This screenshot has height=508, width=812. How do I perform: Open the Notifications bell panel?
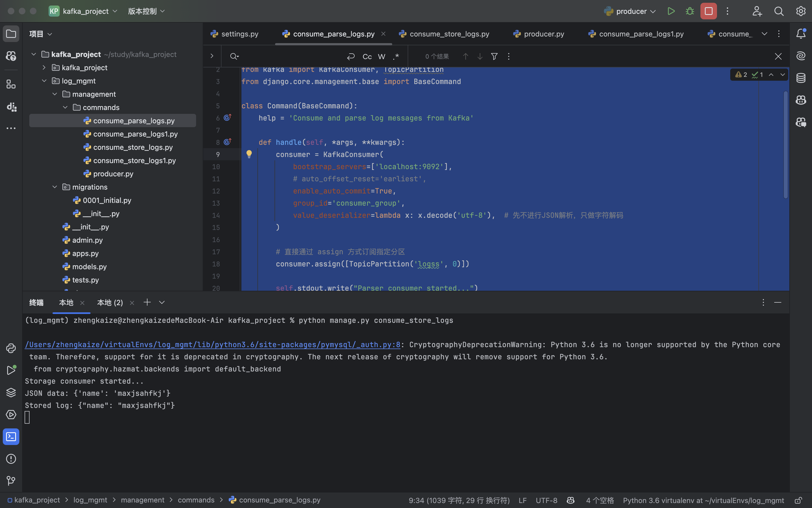(801, 34)
